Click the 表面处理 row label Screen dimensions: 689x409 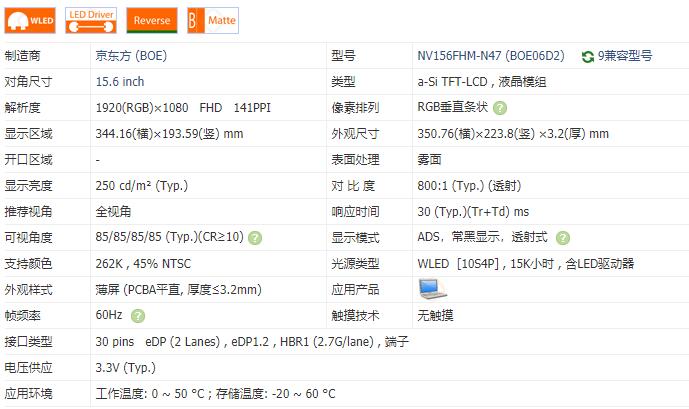click(355, 159)
